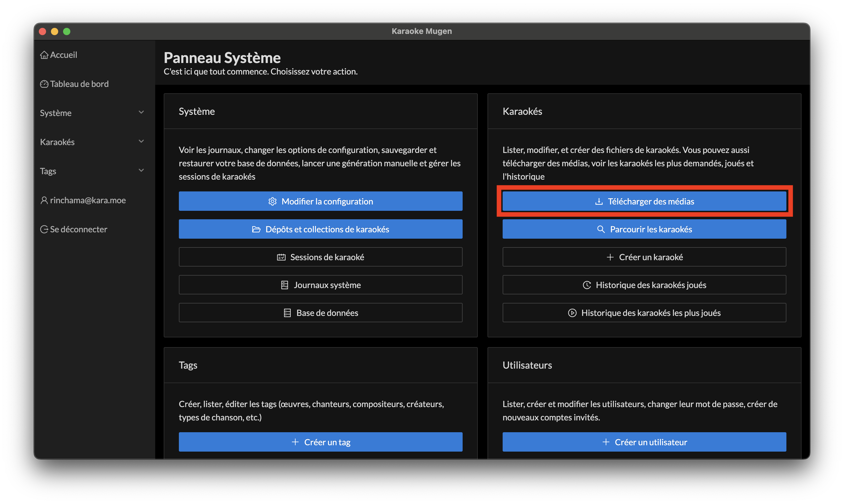The width and height of the screenshot is (844, 504).
Task: Click the logout icon next to Se déconnecter
Action: coord(44,230)
